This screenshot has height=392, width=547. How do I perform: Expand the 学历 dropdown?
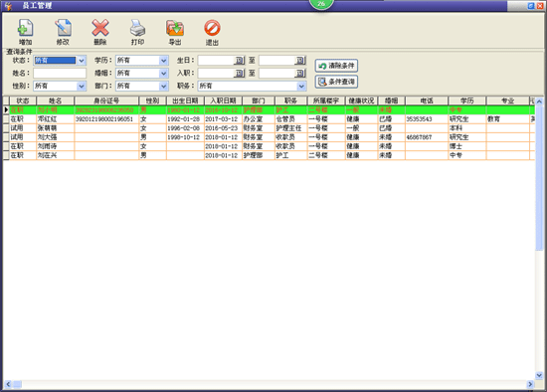pos(163,61)
